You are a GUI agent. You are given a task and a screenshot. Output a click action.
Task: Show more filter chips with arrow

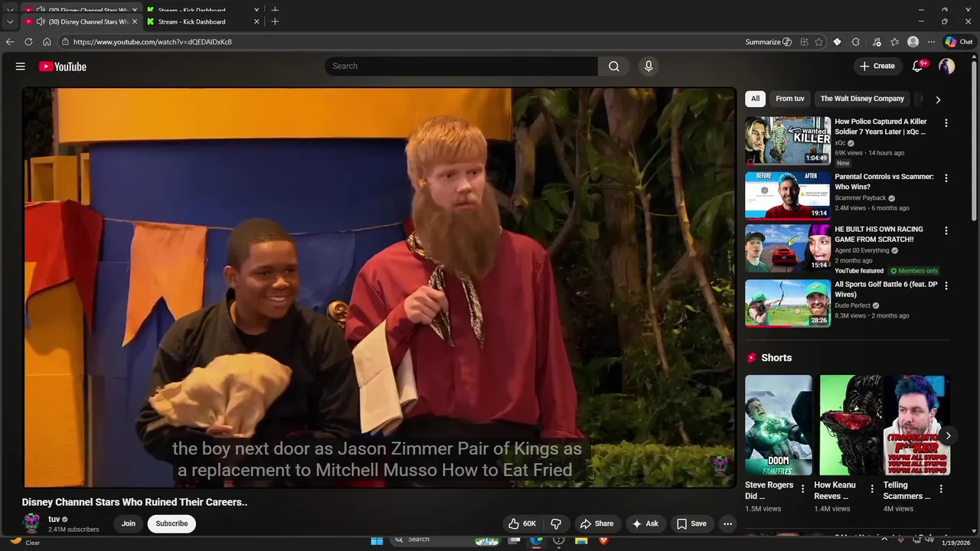click(x=938, y=99)
